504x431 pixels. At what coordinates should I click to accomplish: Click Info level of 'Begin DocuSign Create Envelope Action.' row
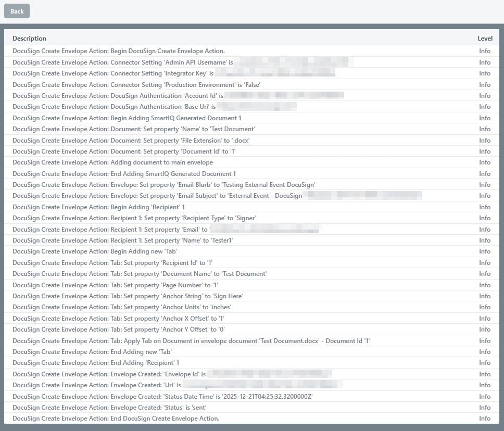click(485, 51)
